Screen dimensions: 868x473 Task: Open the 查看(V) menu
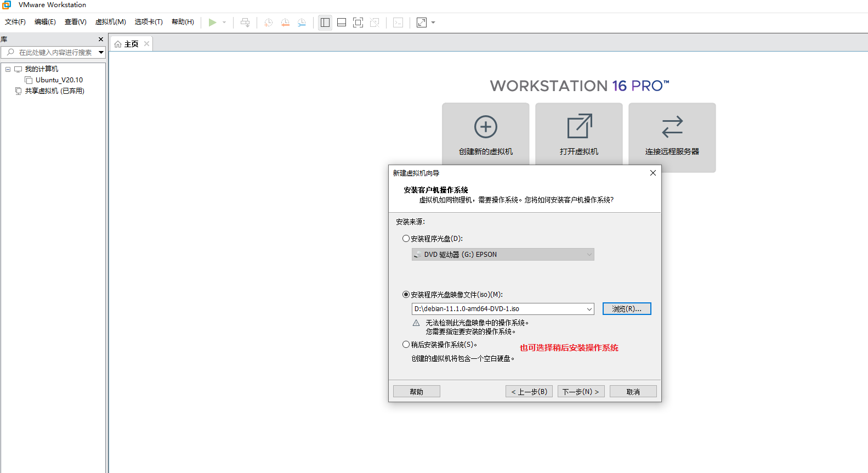76,22
